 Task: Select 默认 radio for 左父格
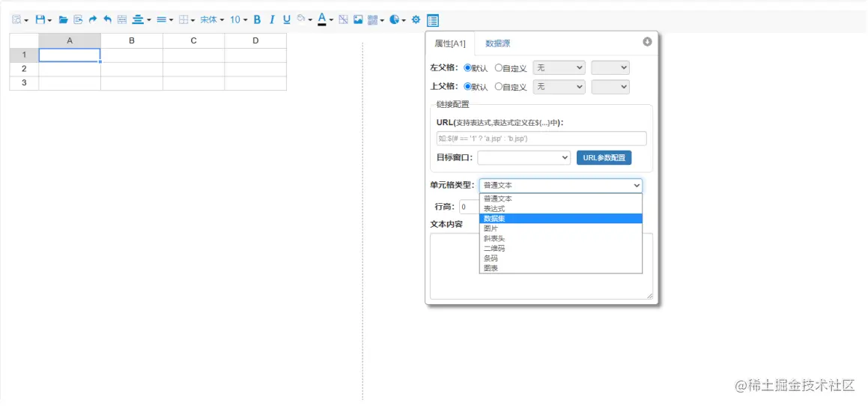[x=467, y=67]
